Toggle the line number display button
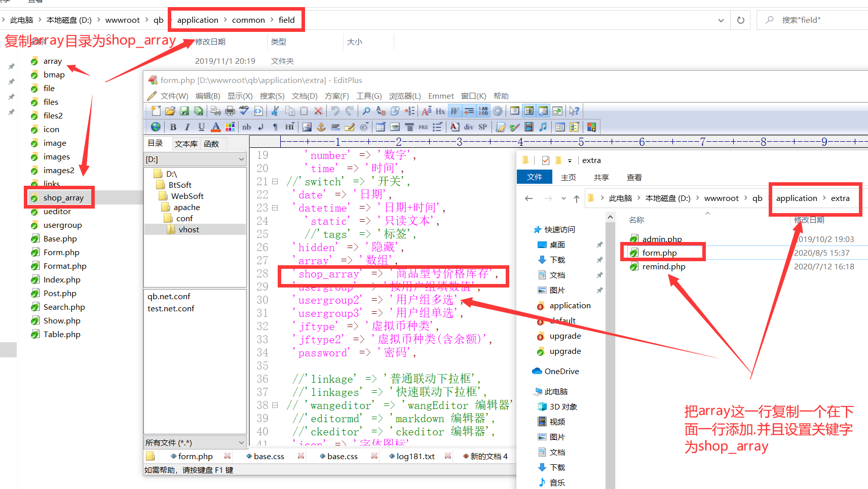Screen dimensions: 868x489 pyautogui.click(x=483, y=111)
